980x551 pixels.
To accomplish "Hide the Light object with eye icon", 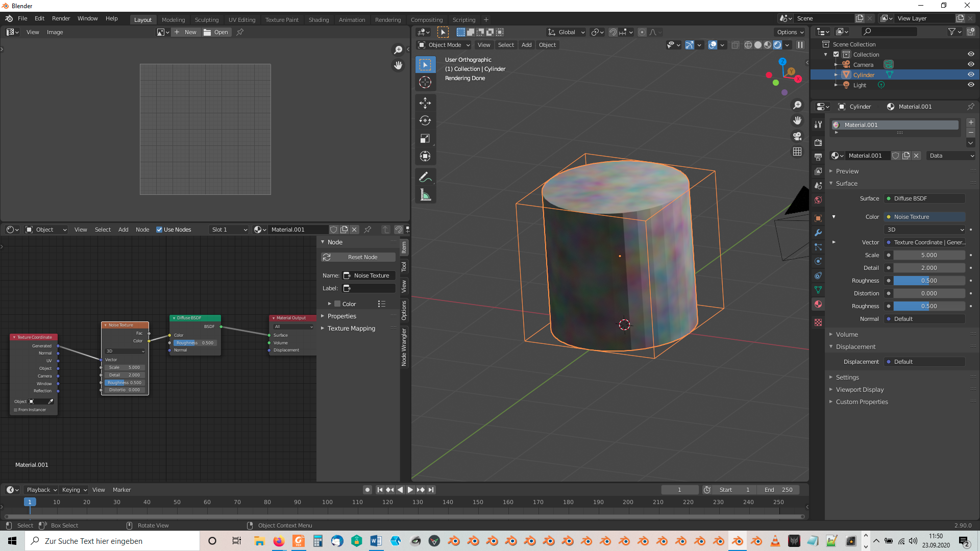I will (x=971, y=85).
